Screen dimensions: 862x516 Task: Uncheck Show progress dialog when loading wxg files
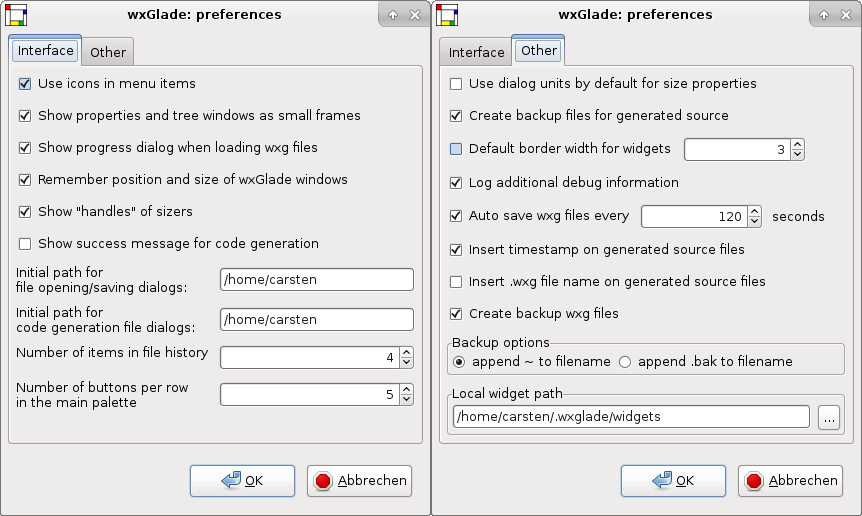click(x=25, y=147)
